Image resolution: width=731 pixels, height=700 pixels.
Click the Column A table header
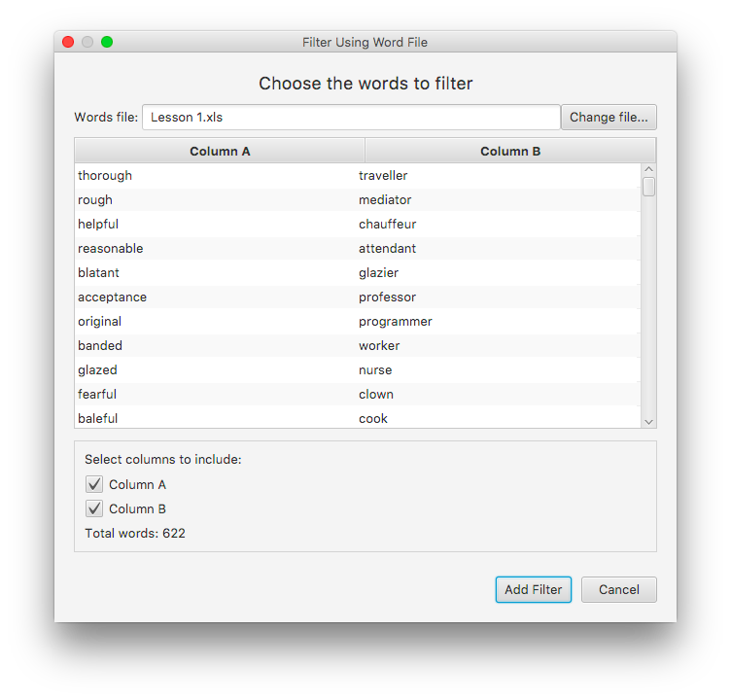click(x=220, y=151)
